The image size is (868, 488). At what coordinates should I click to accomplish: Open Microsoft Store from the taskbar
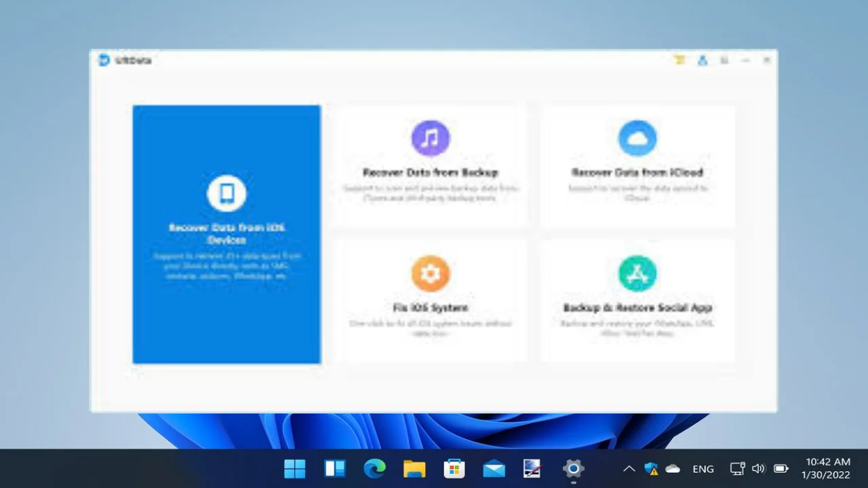[454, 468]
